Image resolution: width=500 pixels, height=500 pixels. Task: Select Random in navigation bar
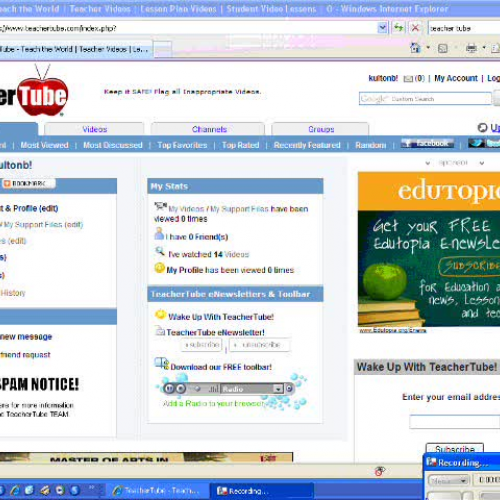pos(370,145)
